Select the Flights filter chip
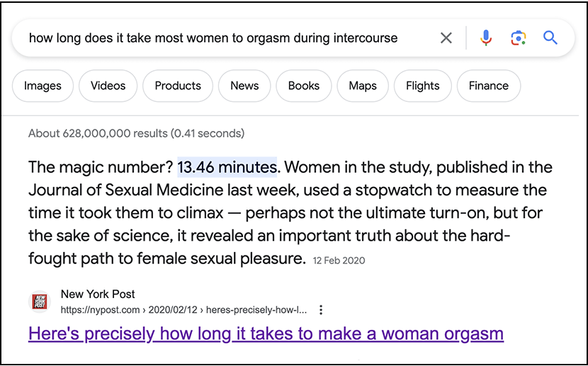Viewport: 588px width, 366px height. 423,86
